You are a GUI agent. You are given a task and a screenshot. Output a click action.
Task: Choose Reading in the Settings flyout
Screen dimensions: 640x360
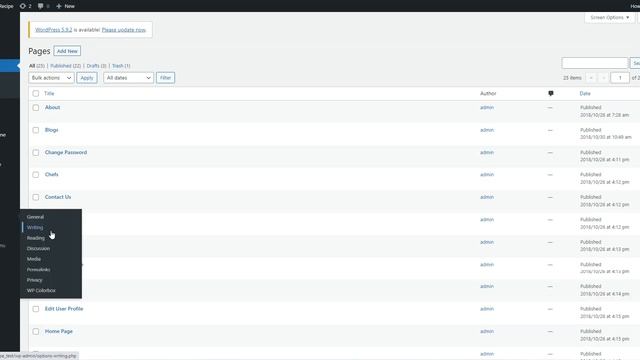(x=36, y=238)
